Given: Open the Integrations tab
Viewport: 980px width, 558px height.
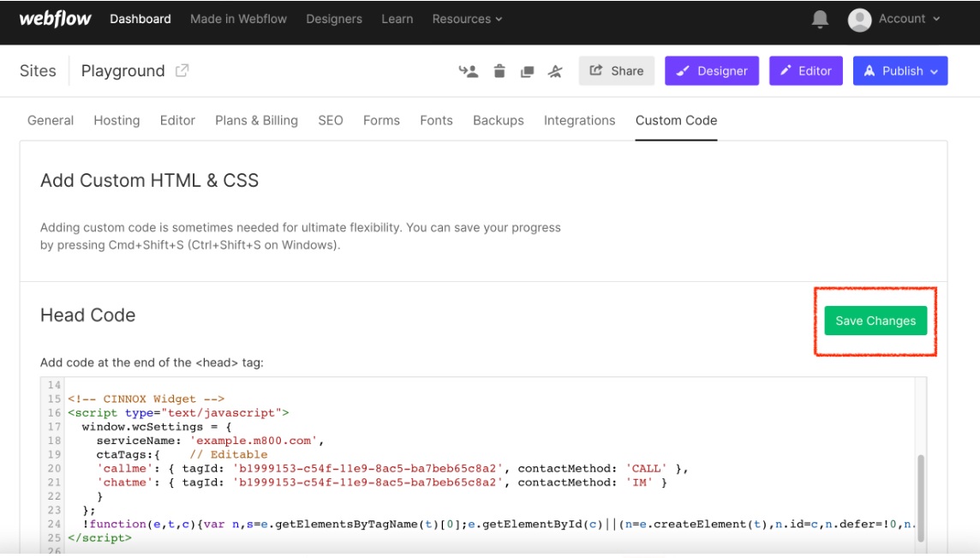Looking at the screenshot, I should 579,120.
